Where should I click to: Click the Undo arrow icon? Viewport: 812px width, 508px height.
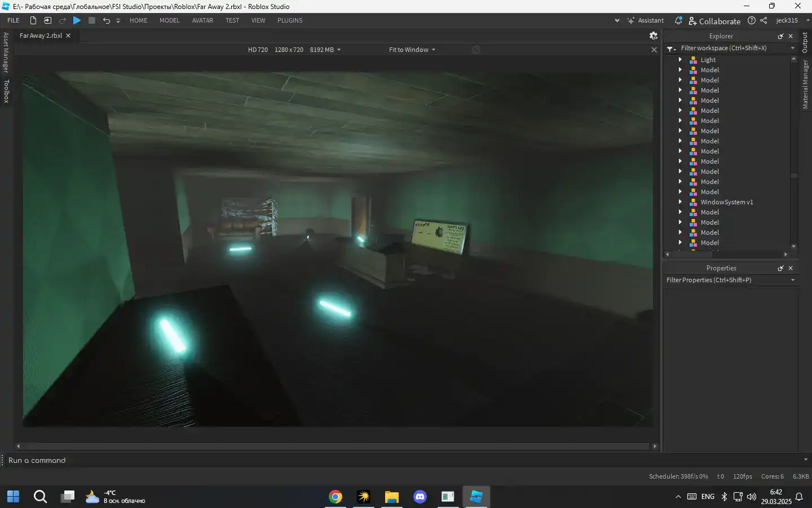[106, 20]
